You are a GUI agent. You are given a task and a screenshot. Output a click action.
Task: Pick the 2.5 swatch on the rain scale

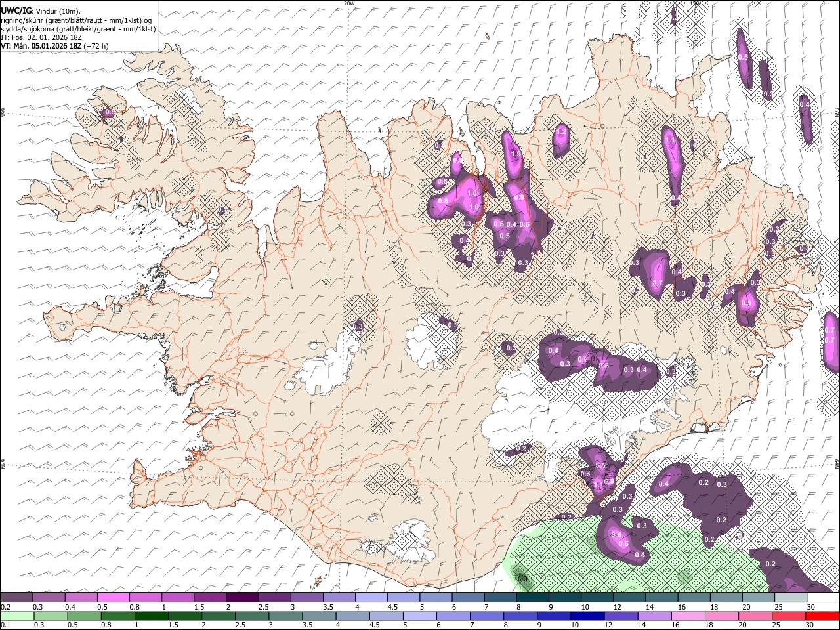pos(251,616)
